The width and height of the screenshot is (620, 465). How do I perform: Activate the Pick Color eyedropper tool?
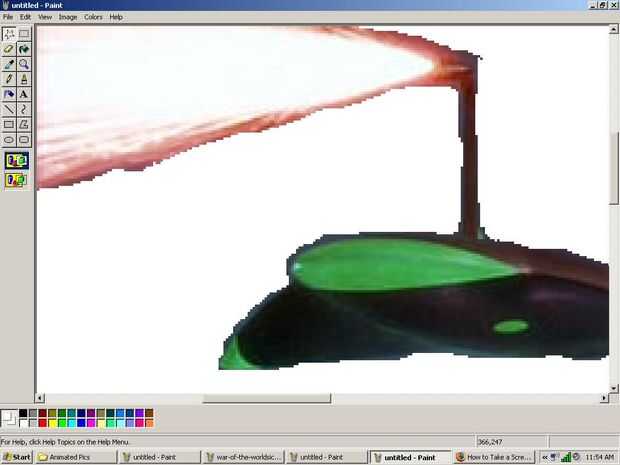coord(9,64)
